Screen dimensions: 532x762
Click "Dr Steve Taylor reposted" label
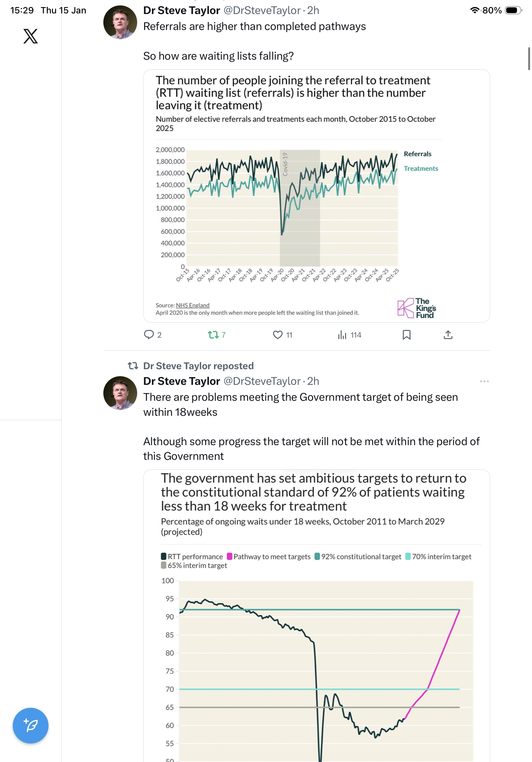pos(198,366)
